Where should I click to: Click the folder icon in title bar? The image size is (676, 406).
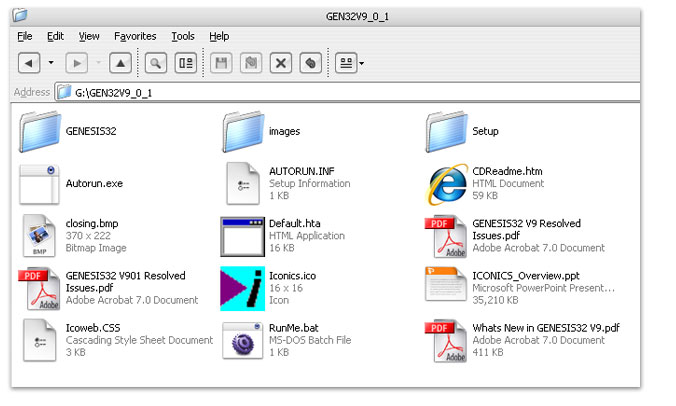(20, 16)
